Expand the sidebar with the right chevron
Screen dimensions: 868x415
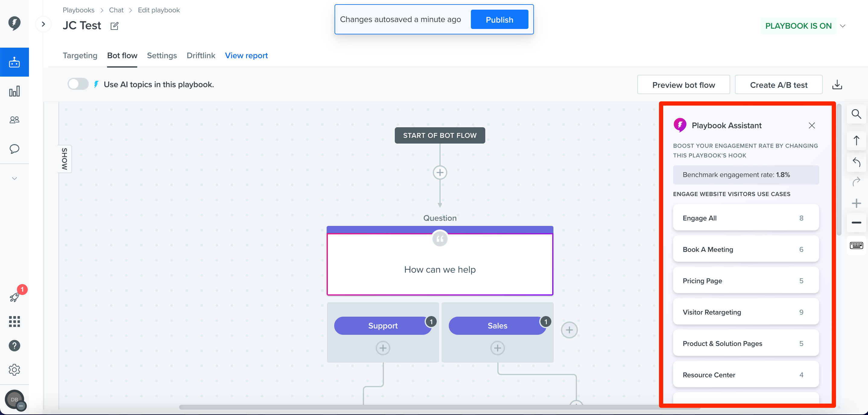click(43, 24)
